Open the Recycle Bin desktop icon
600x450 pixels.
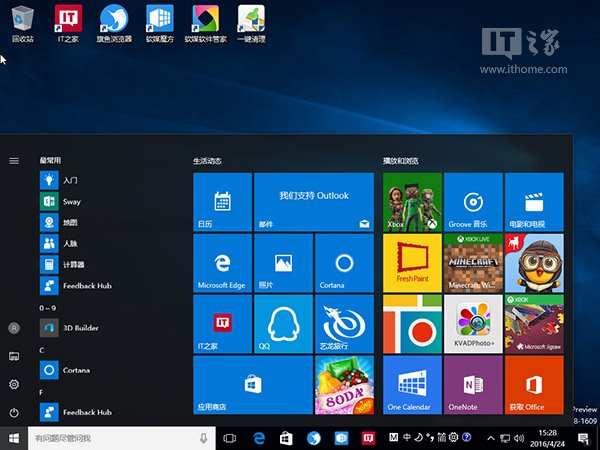[23, 23]
